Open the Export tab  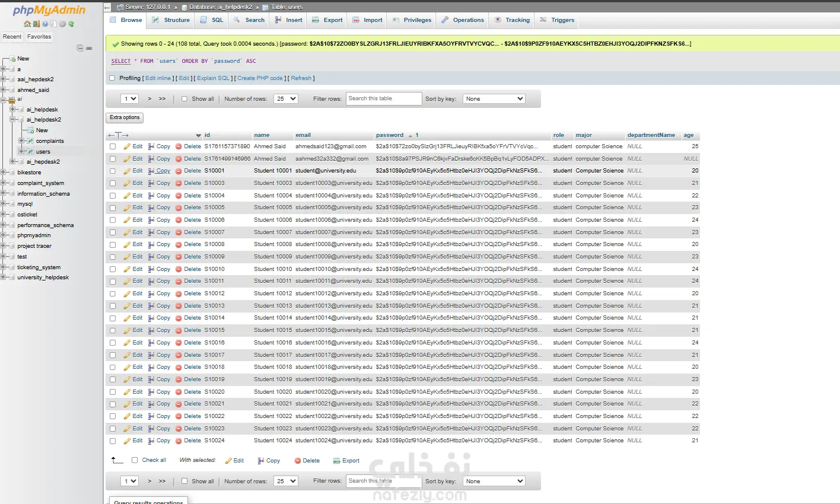point(327,20)
